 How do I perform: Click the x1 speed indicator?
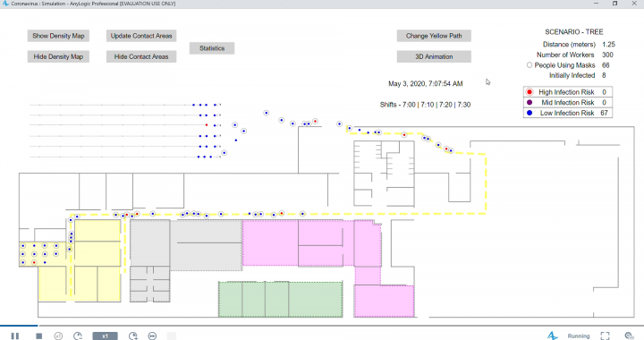[106, 336]
